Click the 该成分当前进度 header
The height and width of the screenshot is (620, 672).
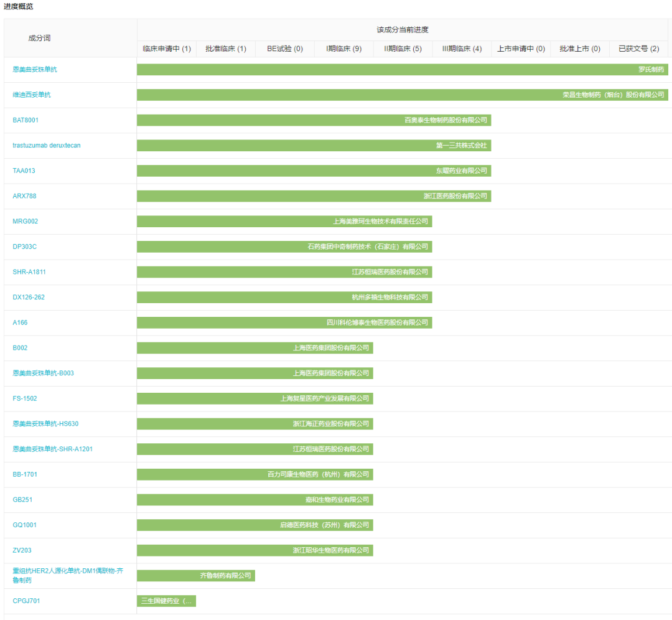point(403,30)
